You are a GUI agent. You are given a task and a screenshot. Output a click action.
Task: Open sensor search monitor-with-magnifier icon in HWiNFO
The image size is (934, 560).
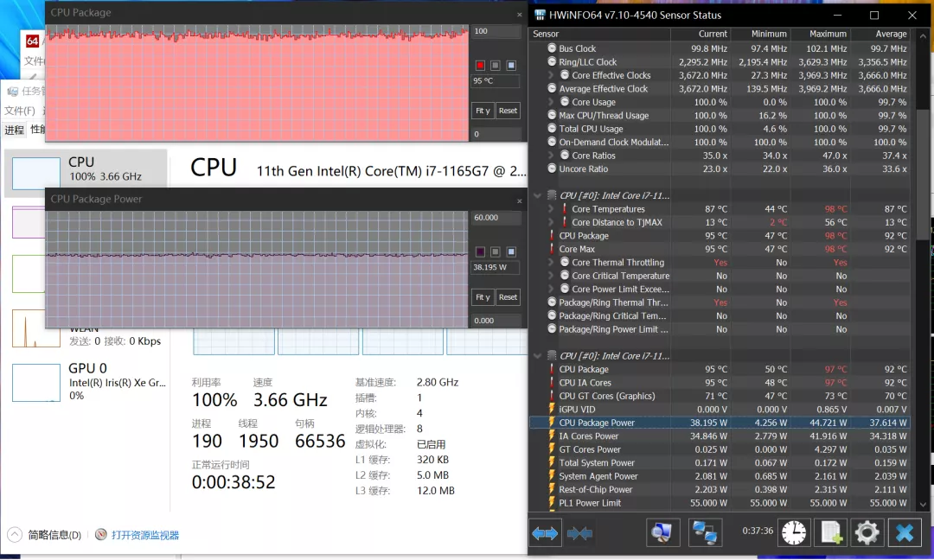point(662,532)
